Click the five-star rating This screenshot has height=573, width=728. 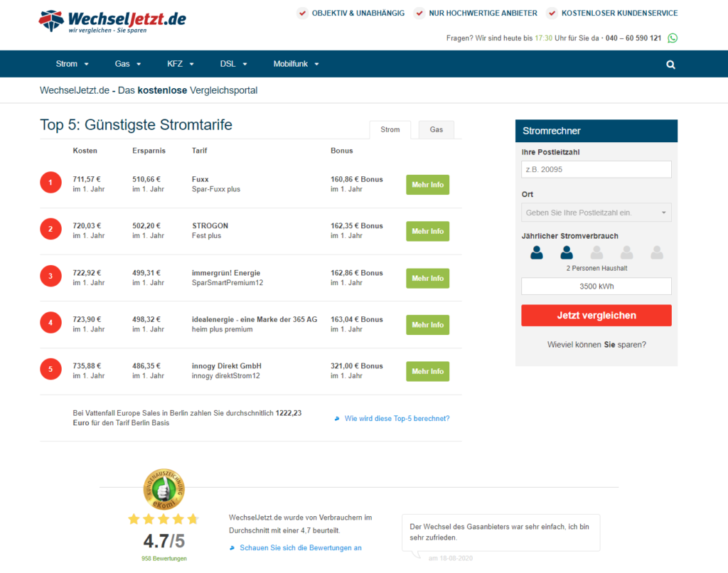tap(164, 519)
